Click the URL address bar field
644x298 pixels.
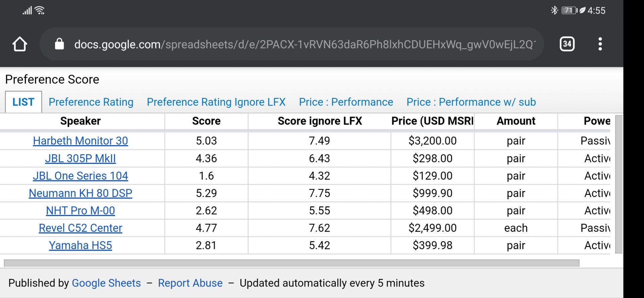coord(302,44)
